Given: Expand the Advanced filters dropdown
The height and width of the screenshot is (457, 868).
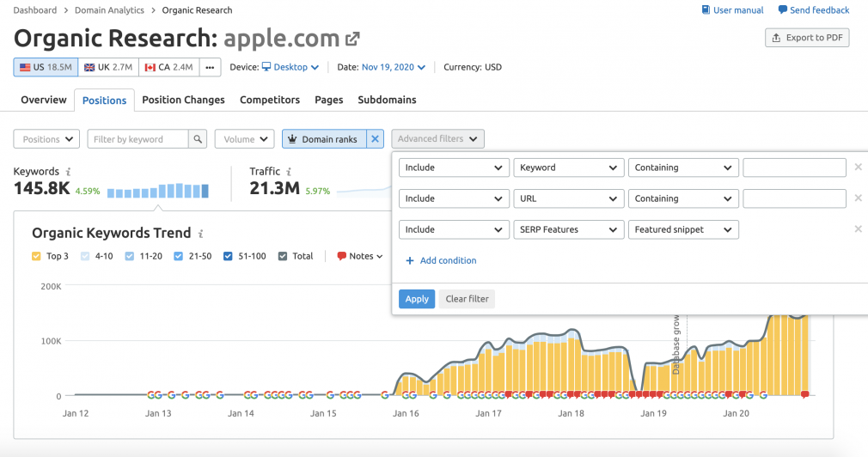Looking at the screenshot, I should [x=437, y=139].
